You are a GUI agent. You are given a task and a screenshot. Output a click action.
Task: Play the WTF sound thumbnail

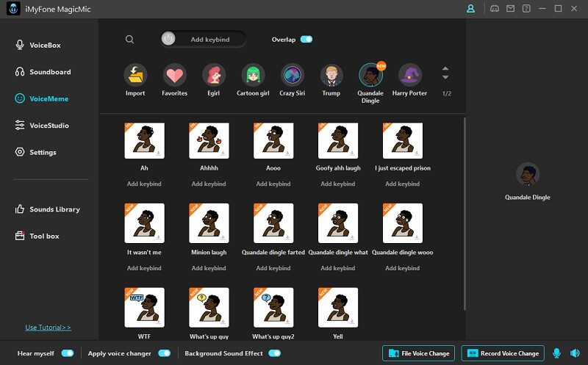coord(144,308)
